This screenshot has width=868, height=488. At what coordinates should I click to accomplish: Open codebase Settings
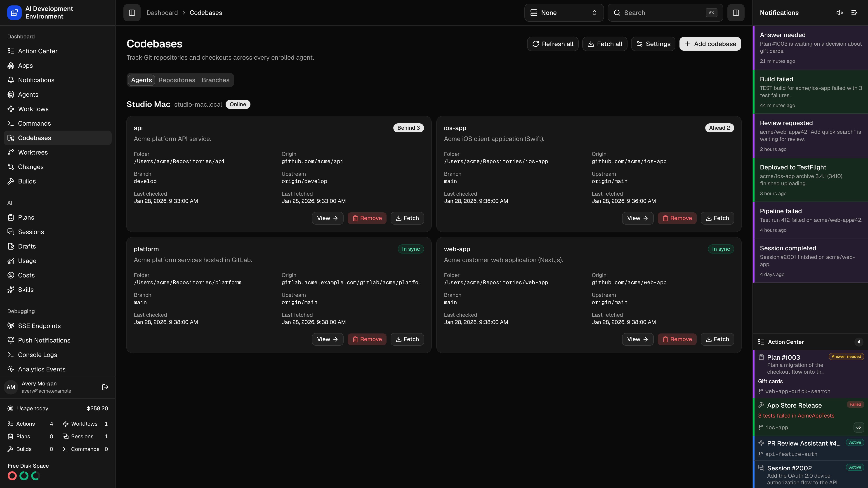pyautogui.click(x=653, y=44)
